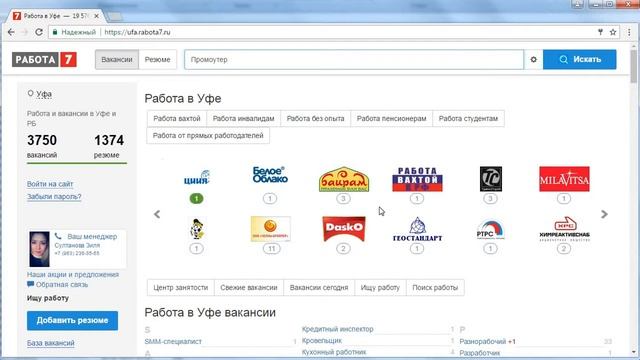Open Обратная связь link
Screen dimensions: 640x360
[62, 284]
